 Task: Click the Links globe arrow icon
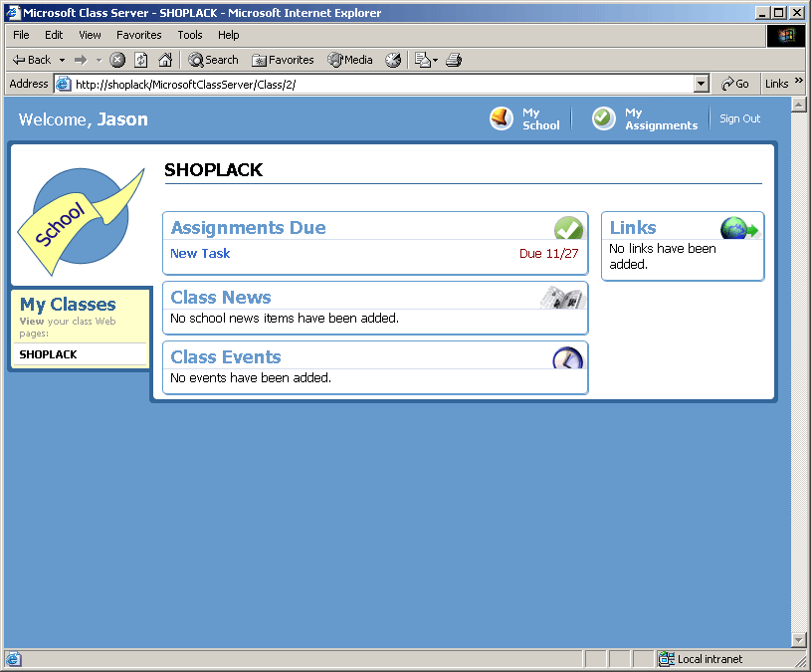(x=739, y=228)
